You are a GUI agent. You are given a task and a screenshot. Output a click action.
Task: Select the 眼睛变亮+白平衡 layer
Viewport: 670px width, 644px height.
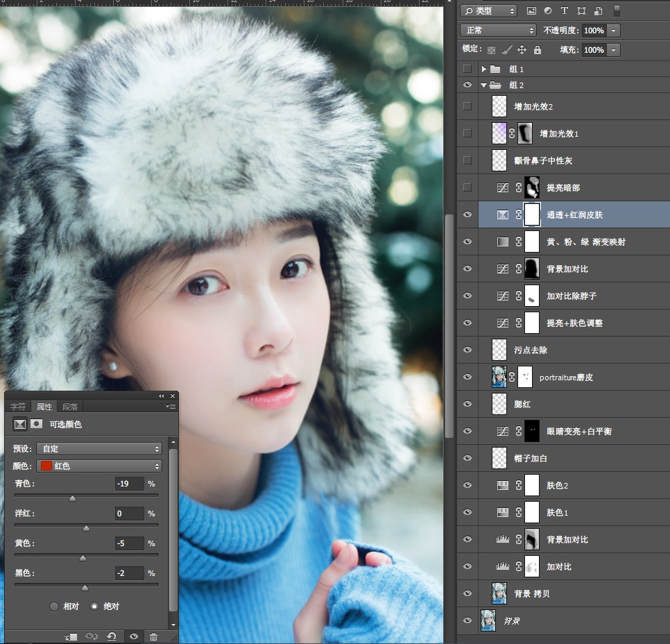point(574,431)
